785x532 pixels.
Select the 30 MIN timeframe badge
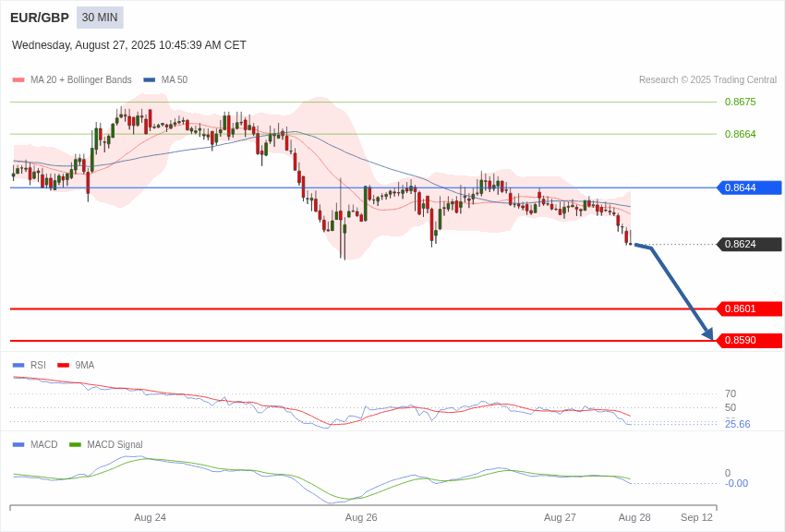100,18
